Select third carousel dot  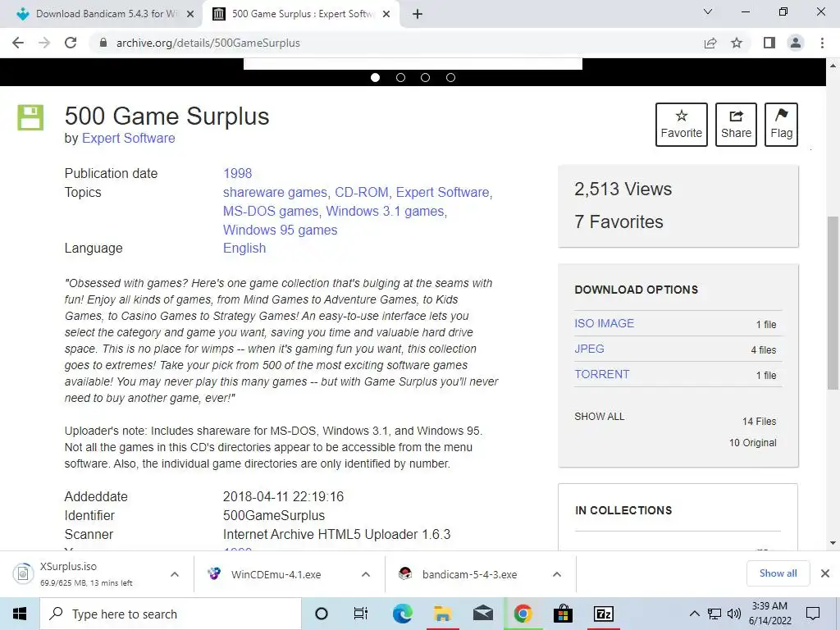pyautogui.click(x=426, y=78)
